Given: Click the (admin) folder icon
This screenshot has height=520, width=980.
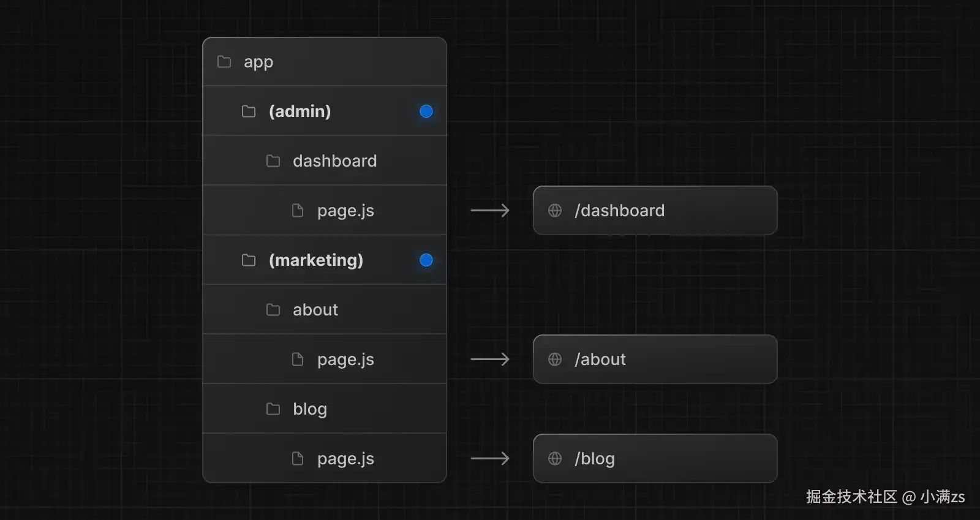Looking at the screenshot, I should click(249, 111).
